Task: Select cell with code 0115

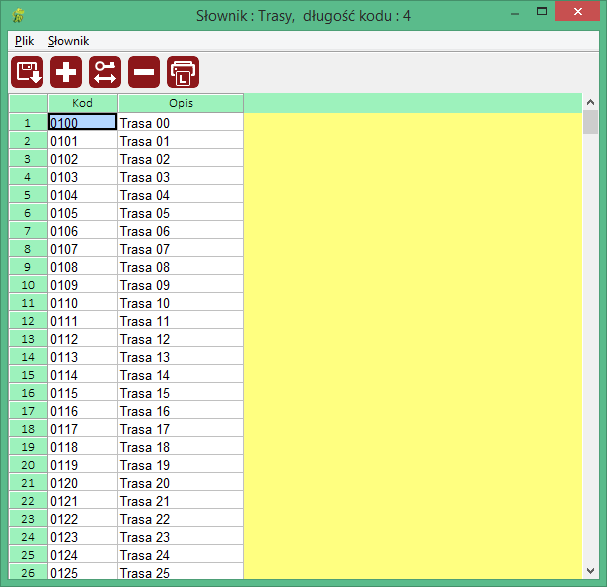Action: click(82, 393)
